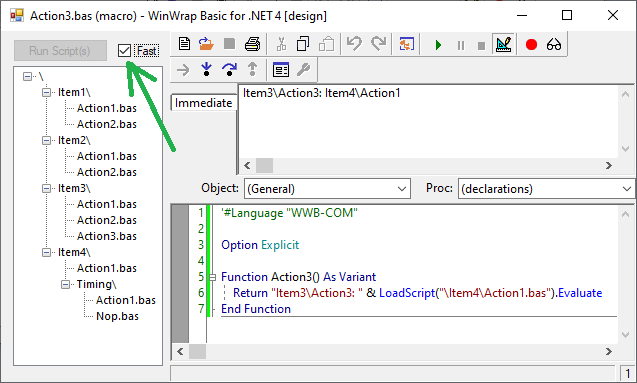Click the Item3\ folder label

pos(74,188)
